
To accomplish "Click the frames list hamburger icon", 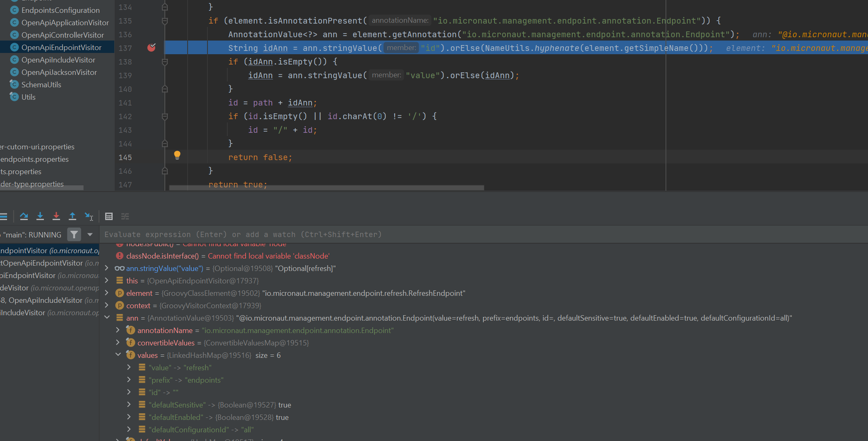I will [x=4, y=216].
